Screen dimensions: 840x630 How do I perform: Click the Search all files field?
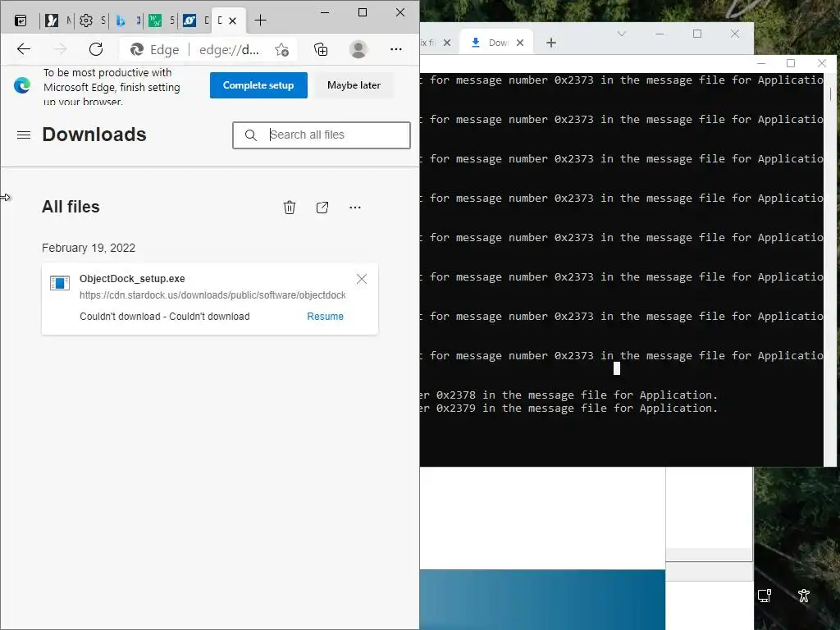pos(322,135)
